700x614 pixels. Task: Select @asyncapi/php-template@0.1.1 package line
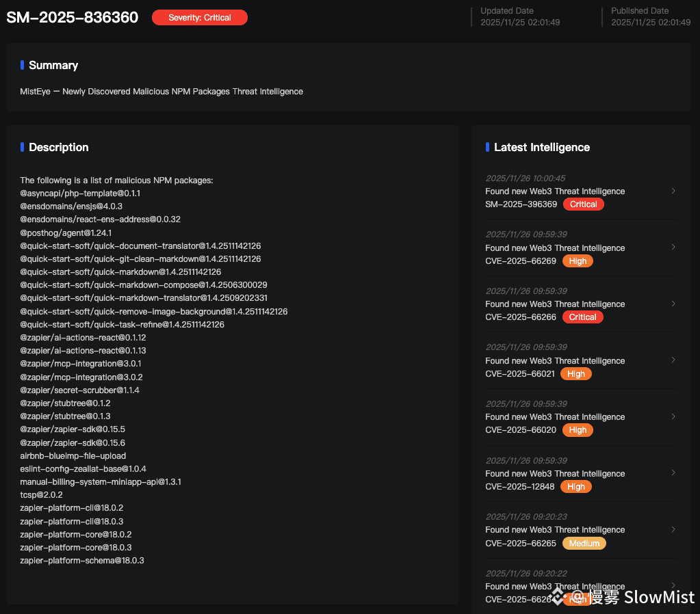[80, 193]
